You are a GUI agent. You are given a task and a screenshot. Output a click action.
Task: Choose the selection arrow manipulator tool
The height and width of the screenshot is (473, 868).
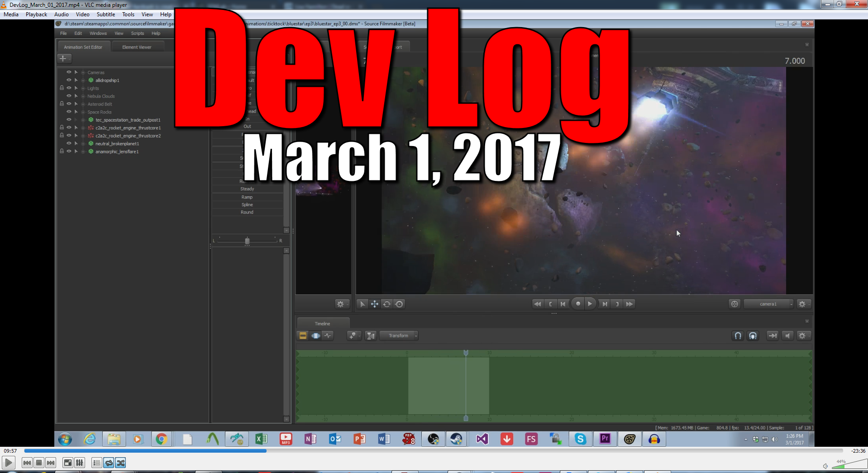(362, 304)
